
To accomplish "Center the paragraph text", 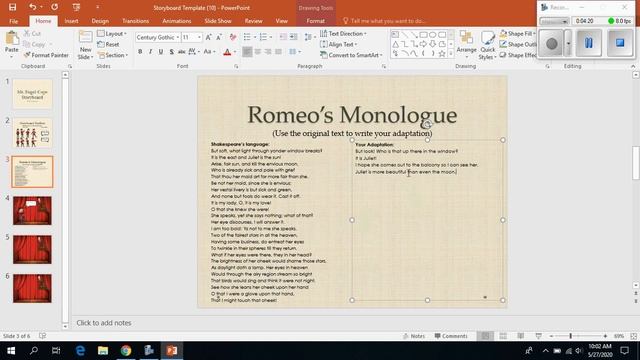I will [x=258, y=51].
